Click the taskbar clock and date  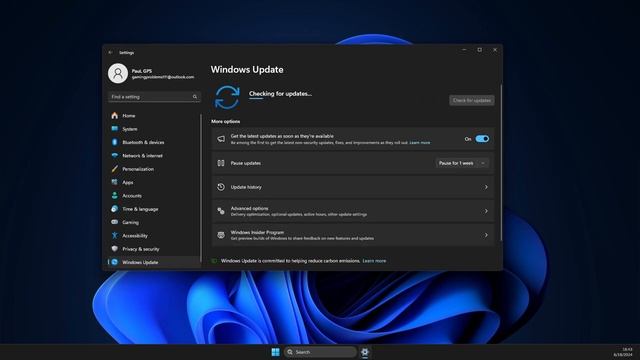(x=623, y=352)
